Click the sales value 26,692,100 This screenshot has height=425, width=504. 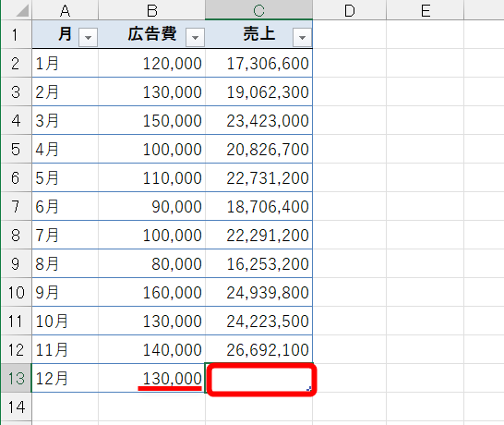(x=259, y=349)
